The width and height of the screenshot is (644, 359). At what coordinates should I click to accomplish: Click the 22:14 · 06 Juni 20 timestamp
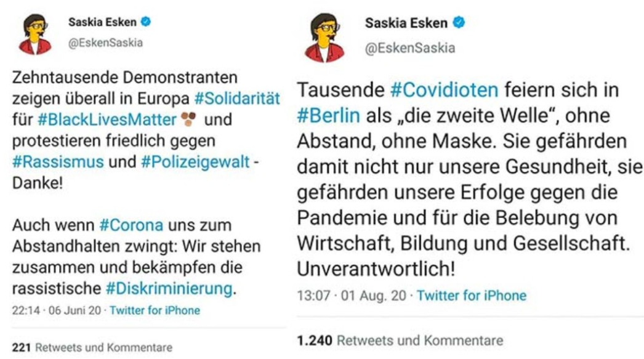point(57,310)
